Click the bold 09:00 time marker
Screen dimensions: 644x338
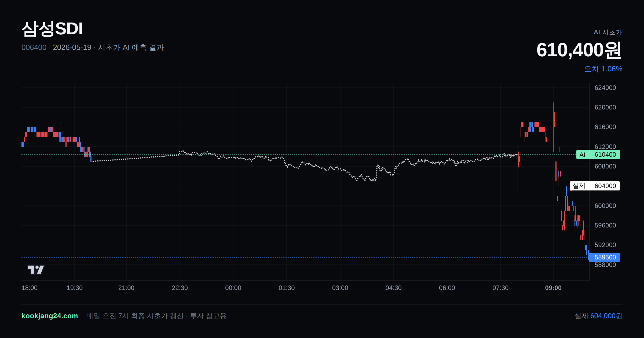click(553, 288)
